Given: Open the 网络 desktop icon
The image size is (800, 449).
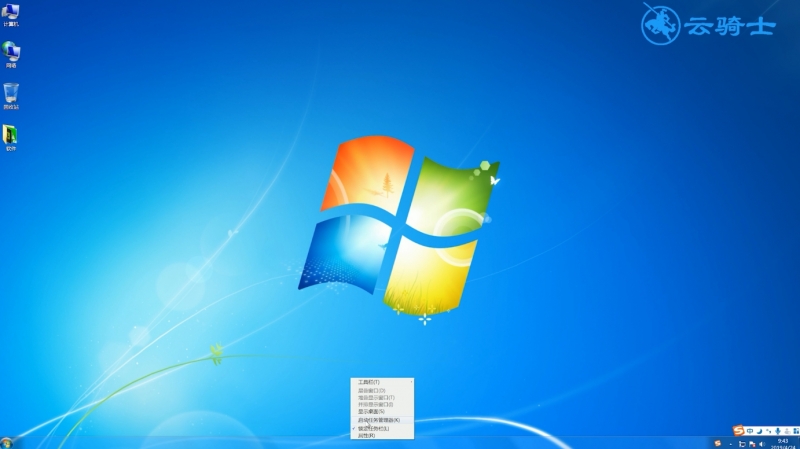Looking at the screenshot, I should (x=11, y=55).
